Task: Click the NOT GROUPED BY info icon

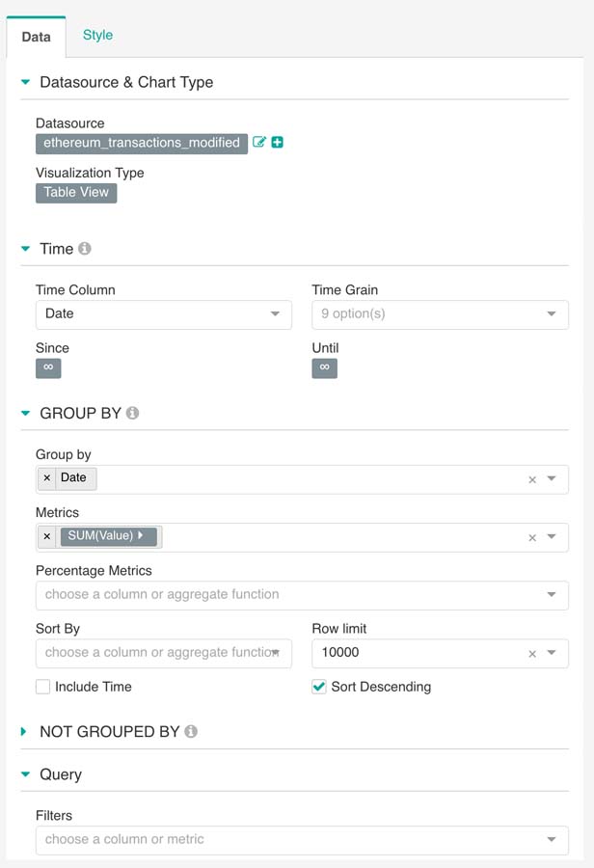Action: tap(191, 731)
